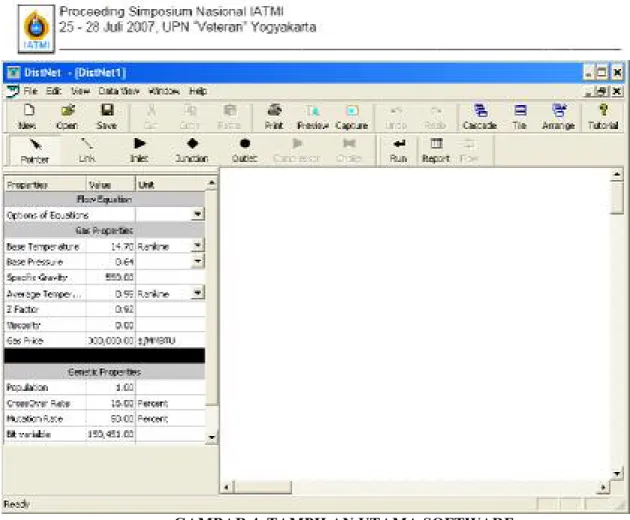Open the Base Pressure unit dropdown

pyautogui.click(x=197, y=261)
